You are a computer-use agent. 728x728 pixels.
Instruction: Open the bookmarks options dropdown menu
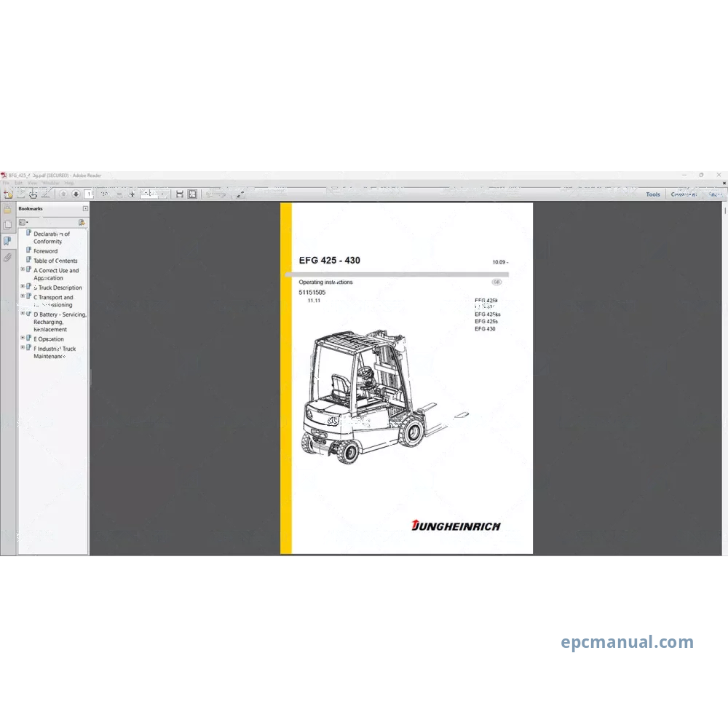[x=23, y=222]
